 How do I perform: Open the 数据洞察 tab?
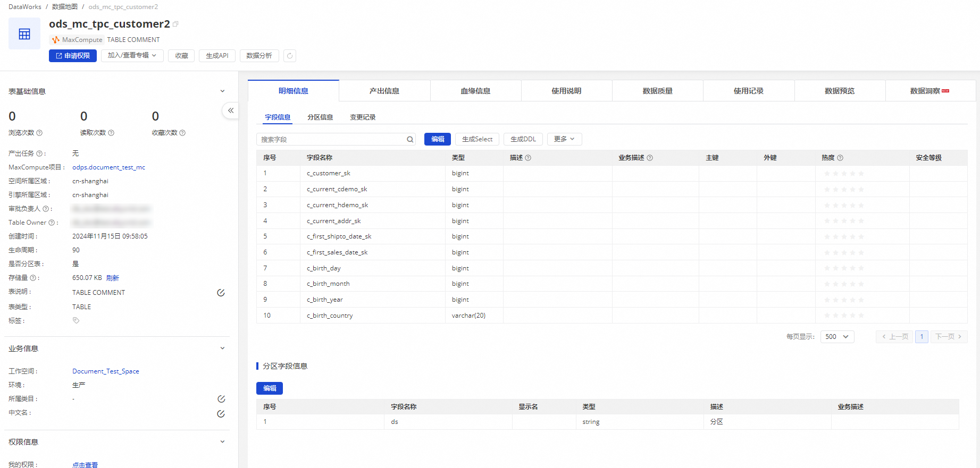930,91
